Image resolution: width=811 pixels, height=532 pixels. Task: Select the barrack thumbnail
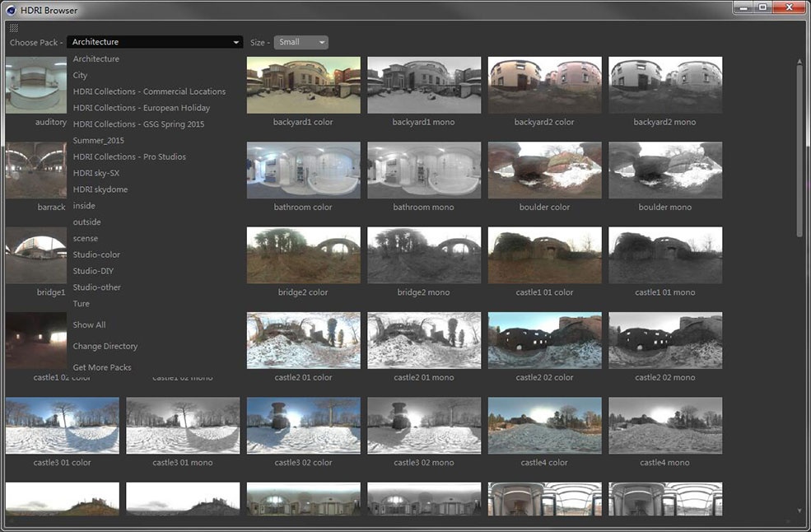click(x=36, y=170)
